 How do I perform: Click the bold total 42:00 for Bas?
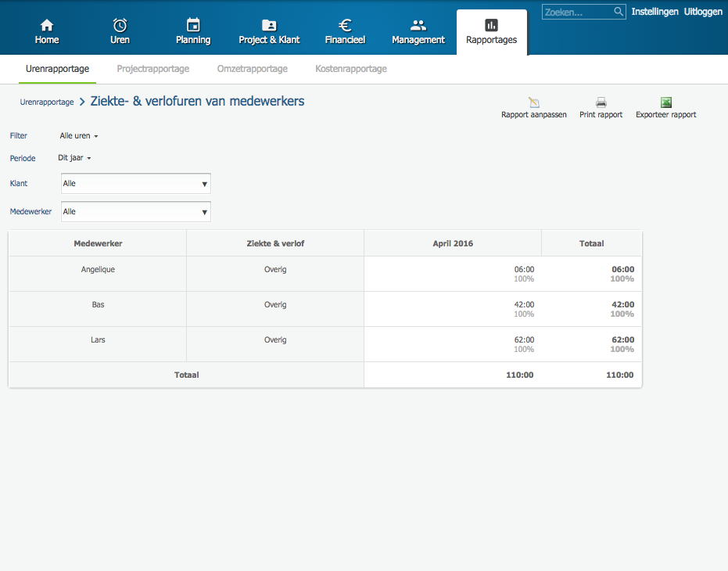[x=623, y=305]
